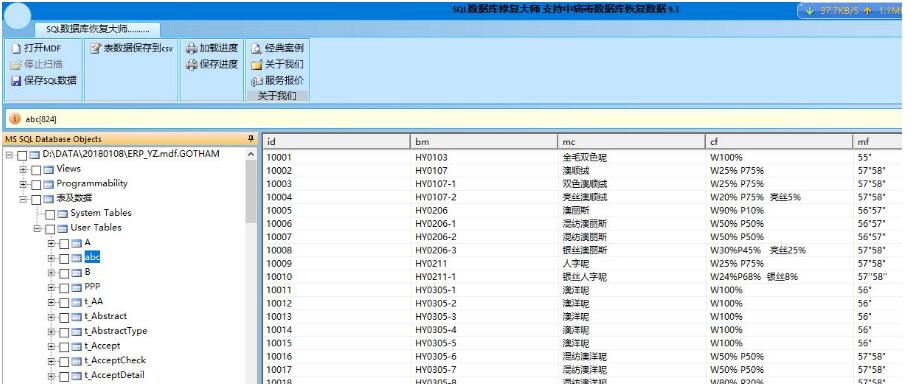Click the orange info icon beside abc[824]

[x=15, y=118]
